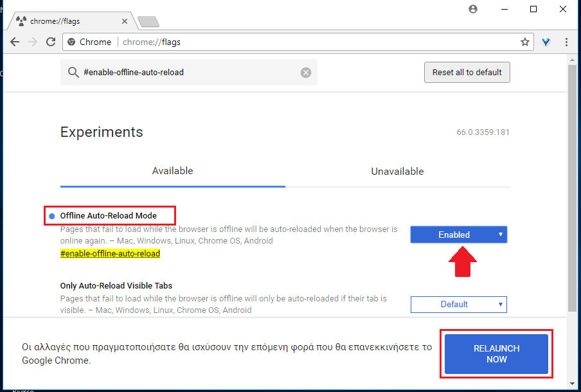This screenshot has width=581, height=392.
Task: Click the Experiments heading
Action: (102, 132)
